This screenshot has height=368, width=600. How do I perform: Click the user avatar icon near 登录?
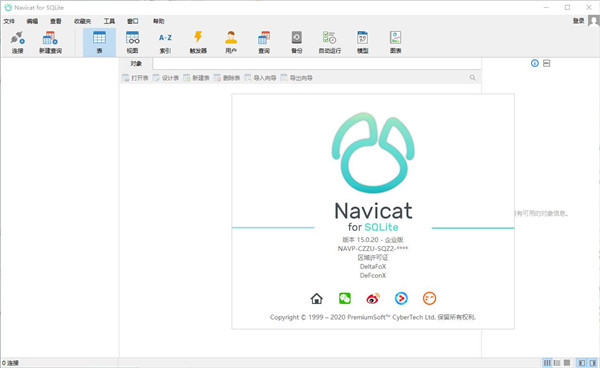(593, 21)
